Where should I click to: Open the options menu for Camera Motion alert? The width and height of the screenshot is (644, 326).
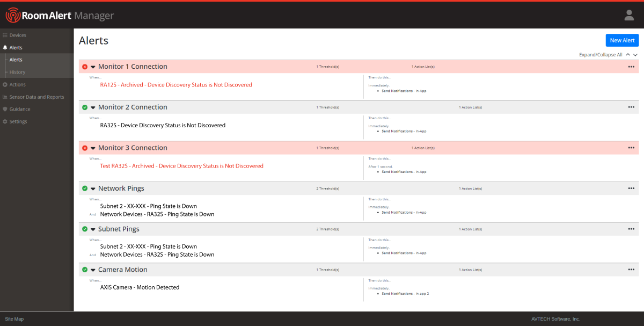(631, 269)
